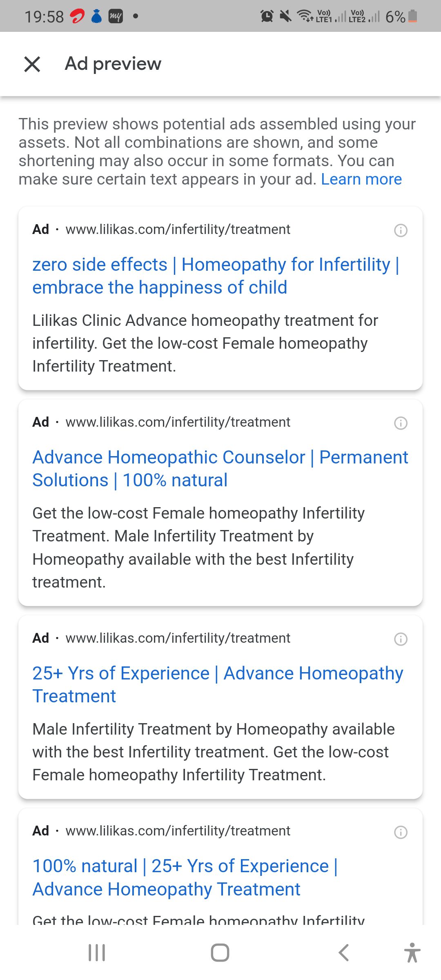
Task: Open '100% natural | 25+ Yrs' ad headline
Action: coord(185,877)
